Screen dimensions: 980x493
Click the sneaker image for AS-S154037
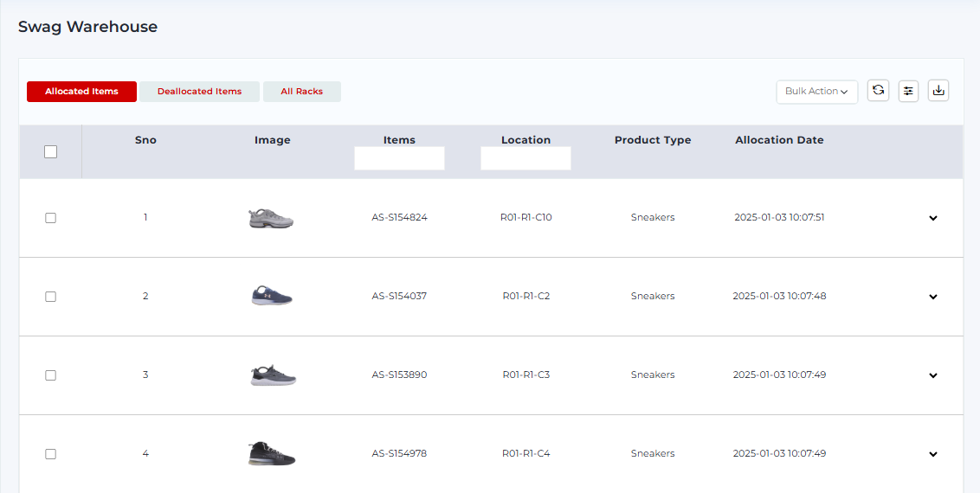[x=271, y=296]
